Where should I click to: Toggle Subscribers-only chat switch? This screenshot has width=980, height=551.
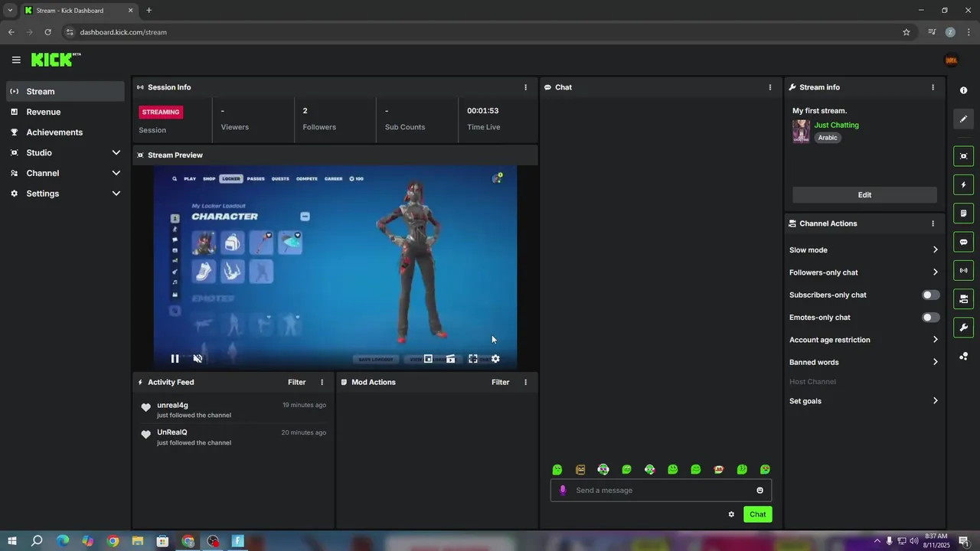coord(930,295)
